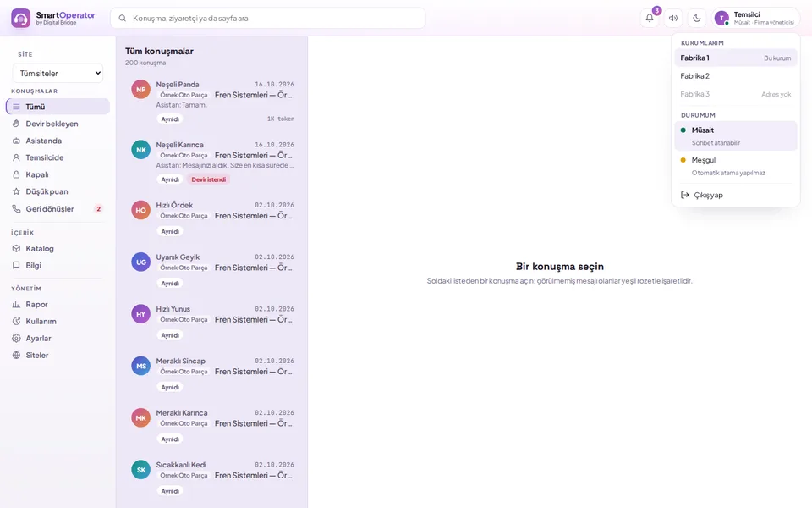
Task: Click the HY avatar circle
Action: [141, 314]
